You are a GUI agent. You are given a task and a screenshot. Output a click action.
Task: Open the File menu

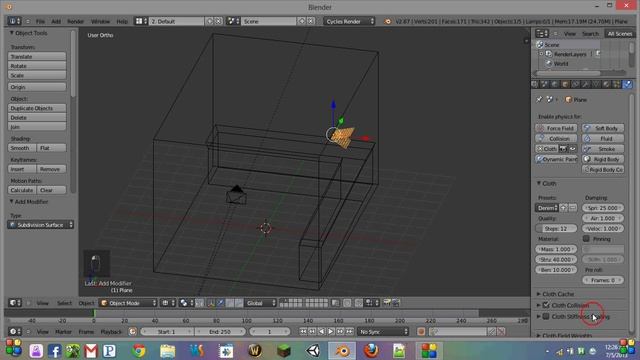click(40, 21)
